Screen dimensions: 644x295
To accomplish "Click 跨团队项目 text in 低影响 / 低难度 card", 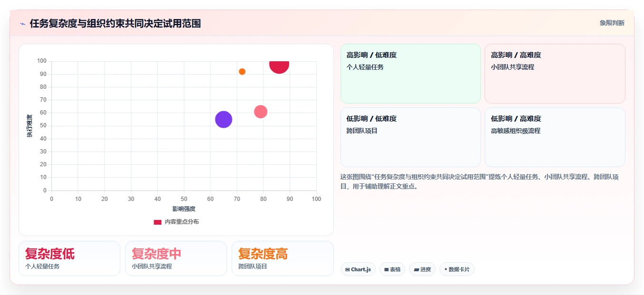I will point(362,131).
